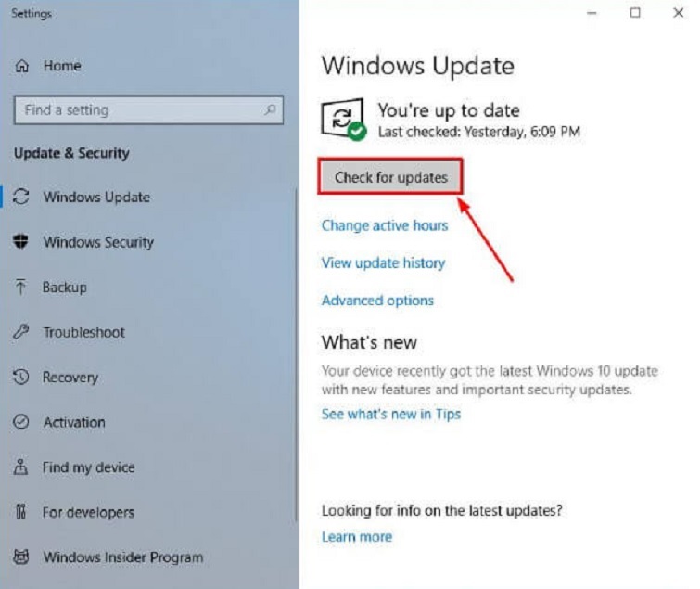The image size is (700, 589).
Task: Open the Change active hours link
Action: (x=385, y=225)
